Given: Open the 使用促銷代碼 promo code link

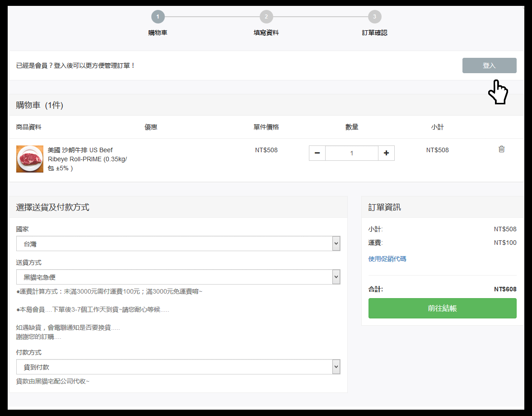Looking at the screenshot, I should click(387, 259).
